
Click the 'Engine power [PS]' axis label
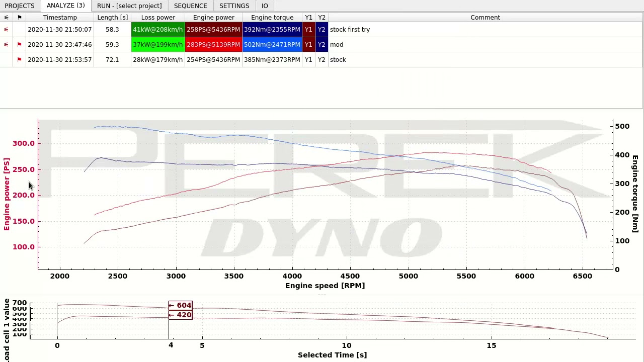7,194
